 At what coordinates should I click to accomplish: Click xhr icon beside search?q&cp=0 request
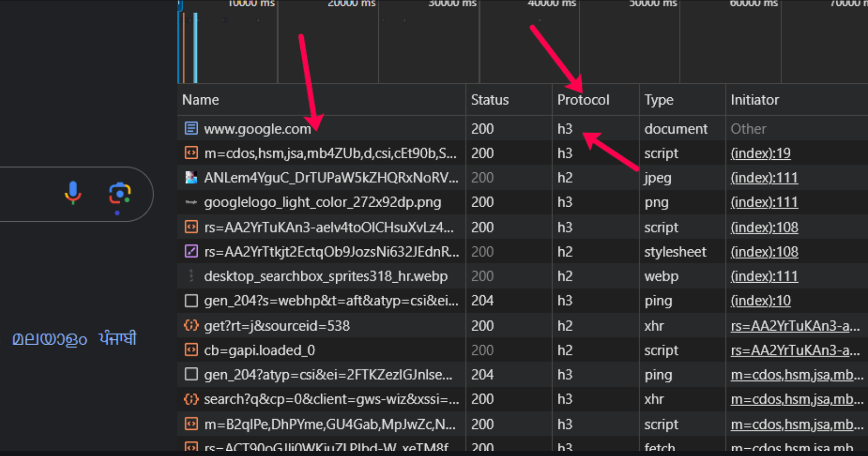pos(191,399)
